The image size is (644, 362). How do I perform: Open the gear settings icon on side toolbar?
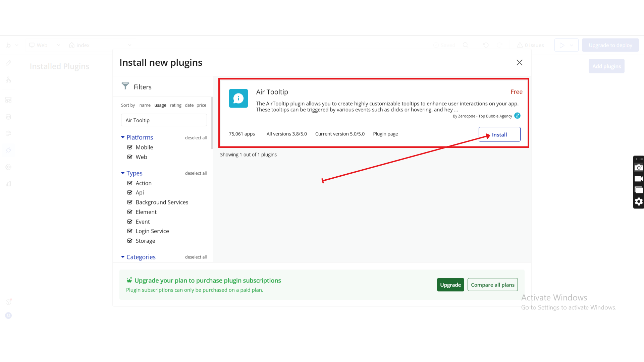tap(639, 201)
